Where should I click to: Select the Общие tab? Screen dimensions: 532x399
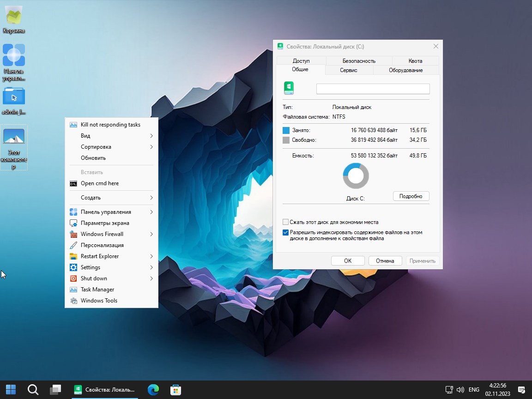300,69
